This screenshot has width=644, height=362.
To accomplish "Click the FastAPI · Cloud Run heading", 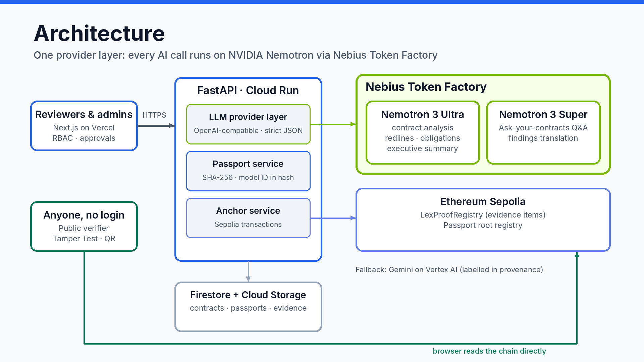I will (248, 90).
